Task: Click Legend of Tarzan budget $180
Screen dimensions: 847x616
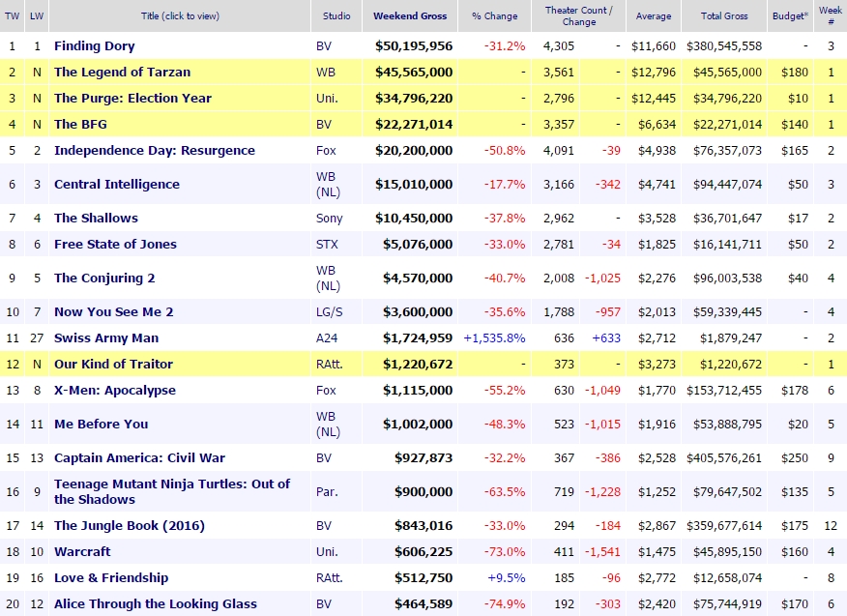Action: pos(795,72)
